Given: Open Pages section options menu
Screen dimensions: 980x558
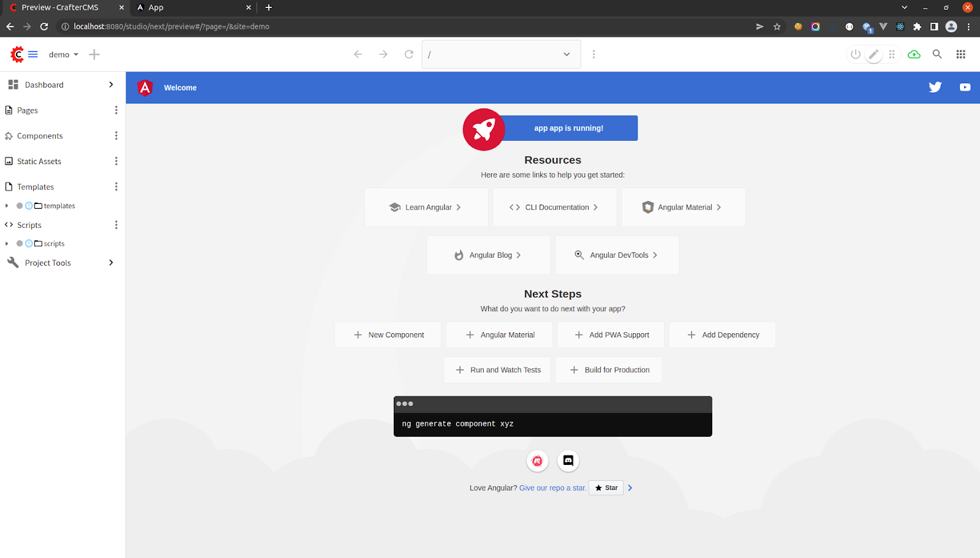Looking at the screenshot, I should pos(116,110).
